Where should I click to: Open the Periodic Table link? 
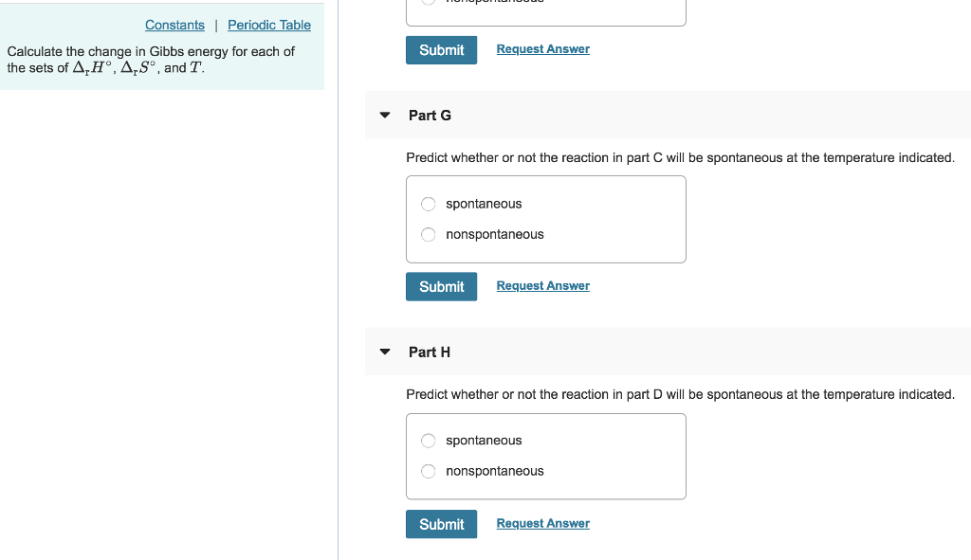point(269,25)
